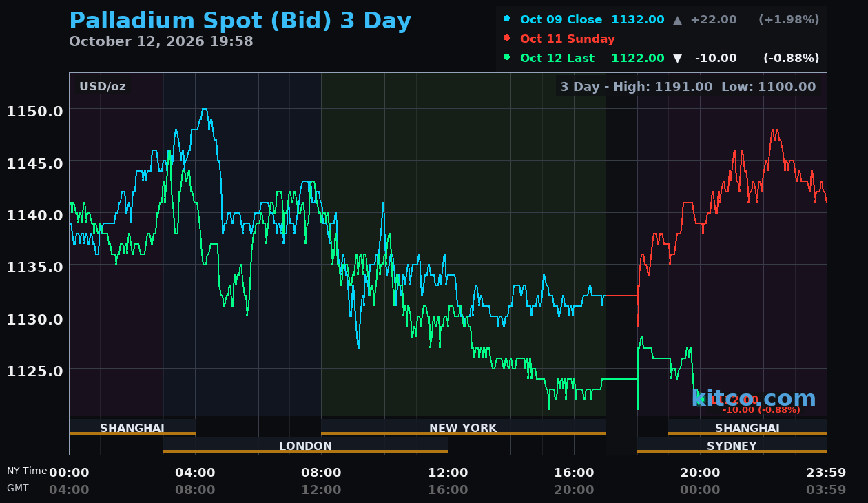Click the Oct 09 Close legend label

[x=561, y=19]
